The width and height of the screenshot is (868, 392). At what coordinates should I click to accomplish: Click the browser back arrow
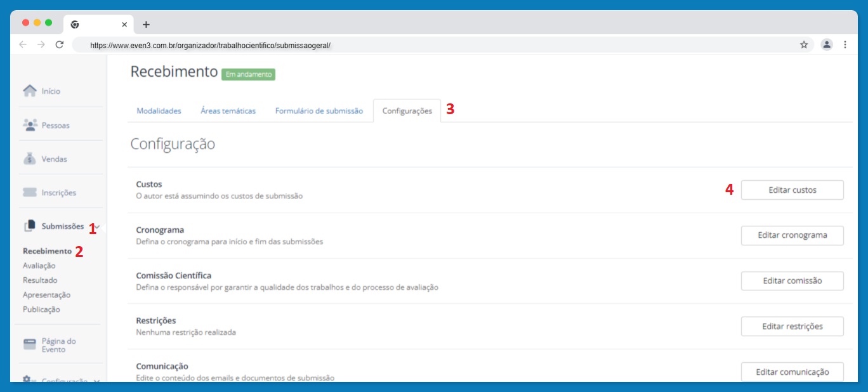(23, 44)
